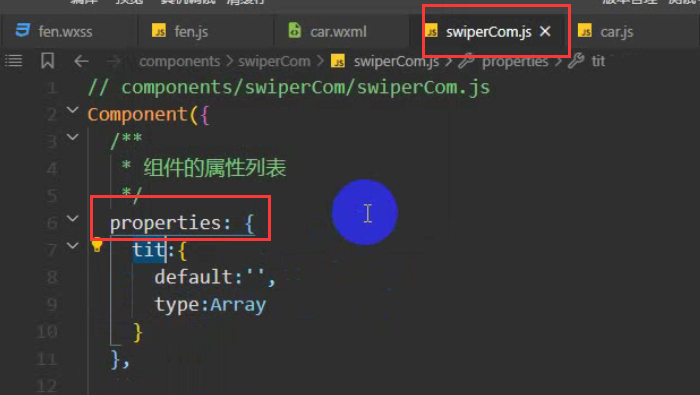The width and height of the screenshot is (700, 395).
Task: Select the swiperCom.js tab
Action: pyautogui.click(x=488, y=32)
